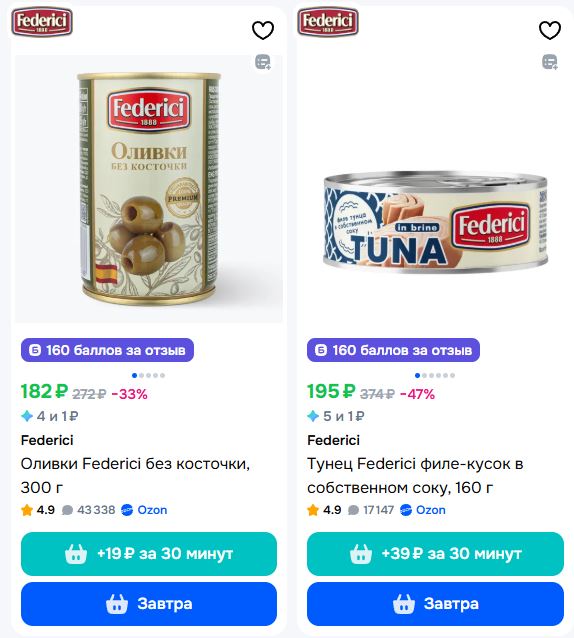
Task: Open Оливки Federici без косточки title link
Action: pos(135,475)
